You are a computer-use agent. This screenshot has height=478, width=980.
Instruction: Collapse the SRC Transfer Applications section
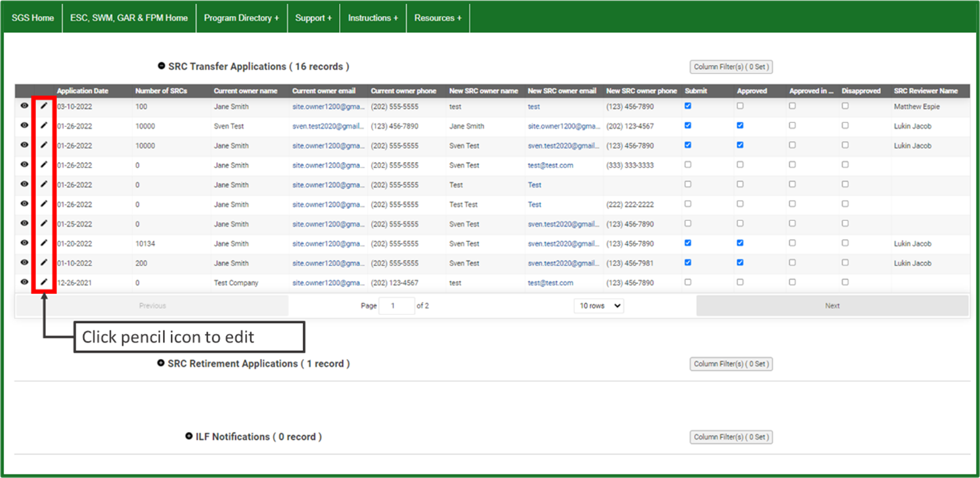162,66
